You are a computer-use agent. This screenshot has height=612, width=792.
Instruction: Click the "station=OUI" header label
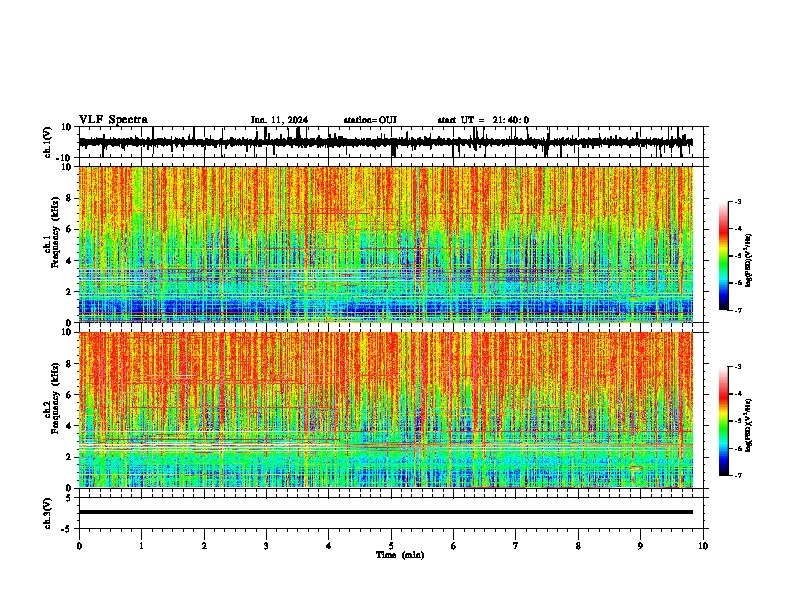tap(370, 120)
